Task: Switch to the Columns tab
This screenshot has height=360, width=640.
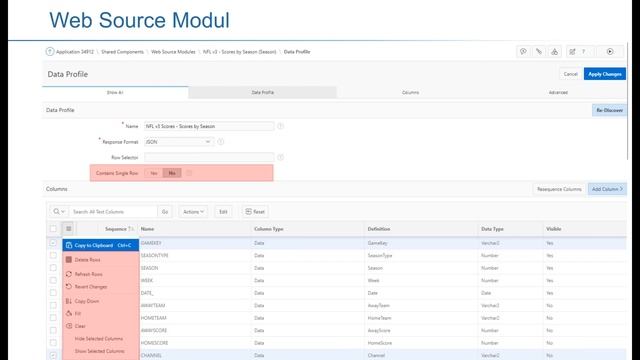Action: coord(410,93)
